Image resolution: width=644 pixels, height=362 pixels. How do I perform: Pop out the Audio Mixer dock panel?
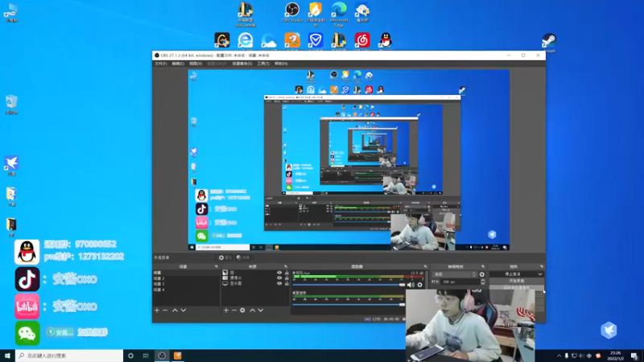pyautogui.click(x=426, y=266)
